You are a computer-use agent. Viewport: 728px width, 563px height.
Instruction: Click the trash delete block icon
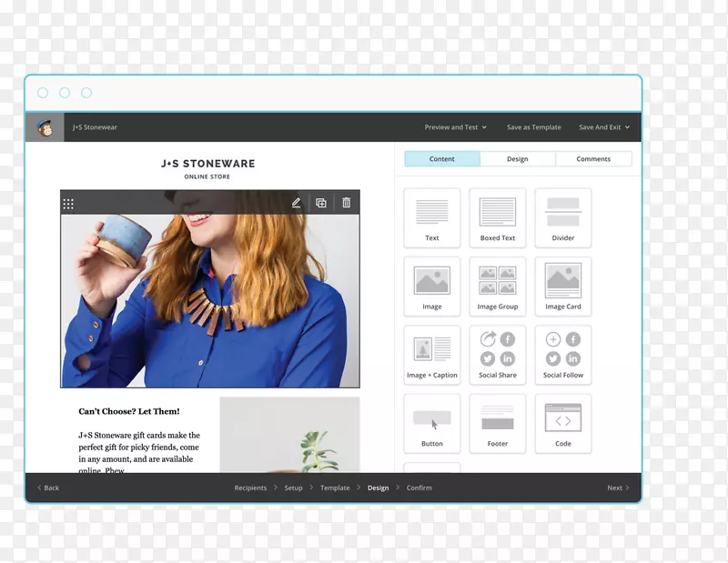click(347, 202)
